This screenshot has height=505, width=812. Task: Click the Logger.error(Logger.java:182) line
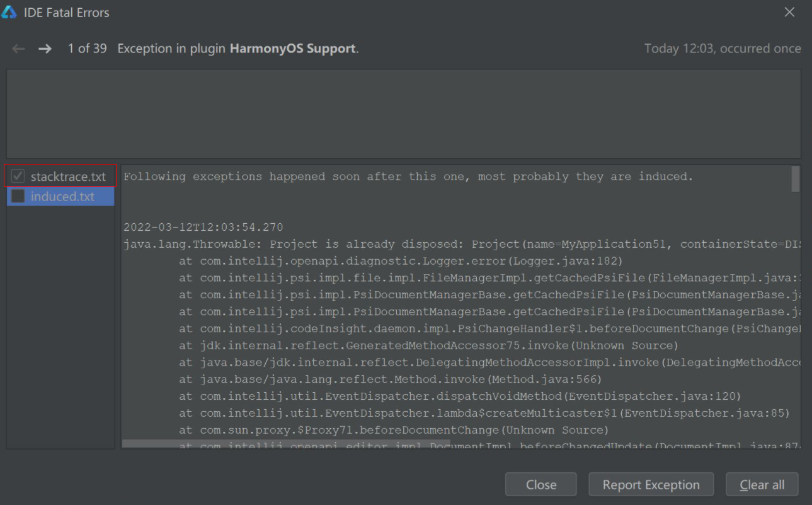[401, 261]
